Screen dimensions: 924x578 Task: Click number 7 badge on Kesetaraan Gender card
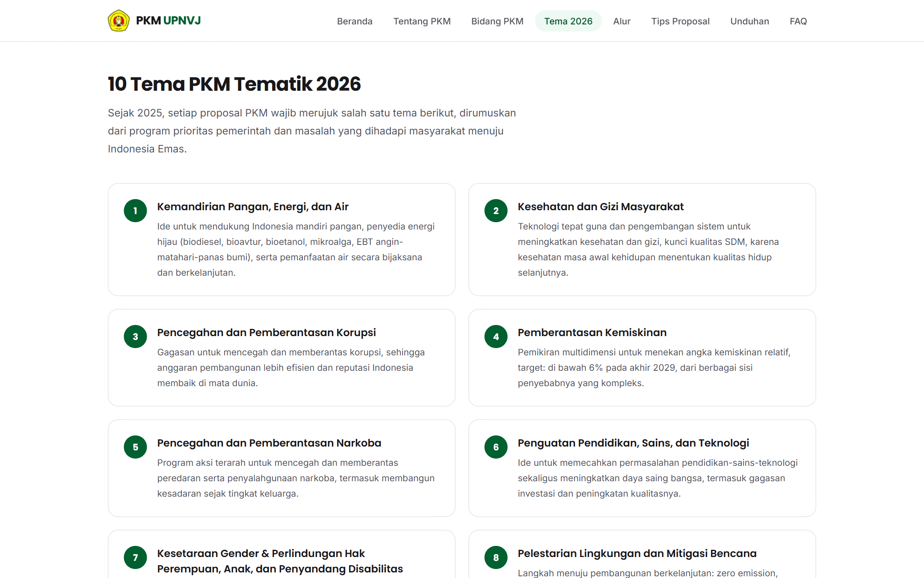click(135, 557)
